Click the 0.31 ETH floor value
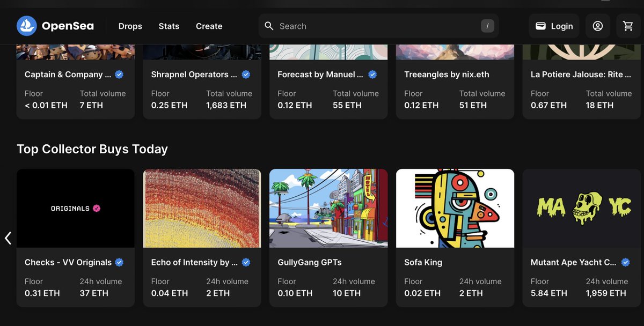This screenshot has height=326, width=644. coord(42,293)
